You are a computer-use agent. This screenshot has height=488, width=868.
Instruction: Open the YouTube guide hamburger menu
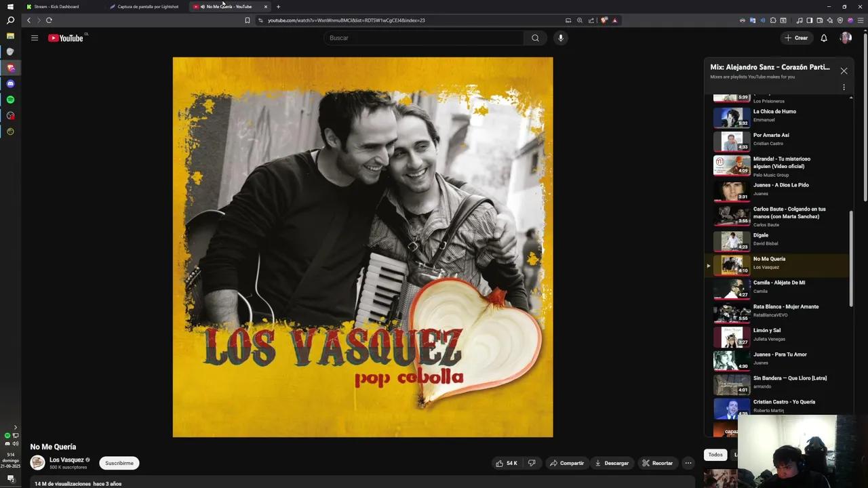[x=35, y=38]
